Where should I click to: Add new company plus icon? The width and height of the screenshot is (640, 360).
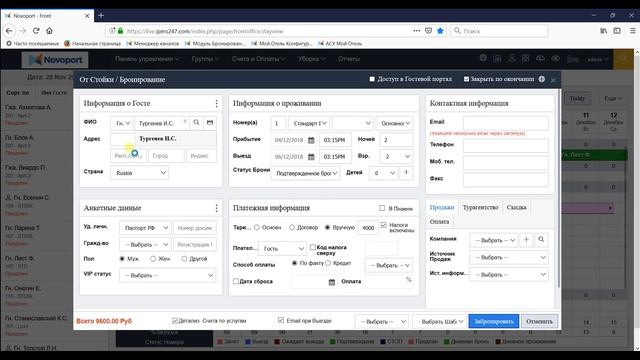(x=526, y=240)
